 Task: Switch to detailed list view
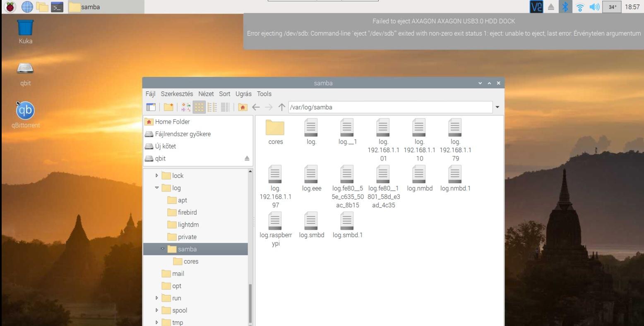225,107
